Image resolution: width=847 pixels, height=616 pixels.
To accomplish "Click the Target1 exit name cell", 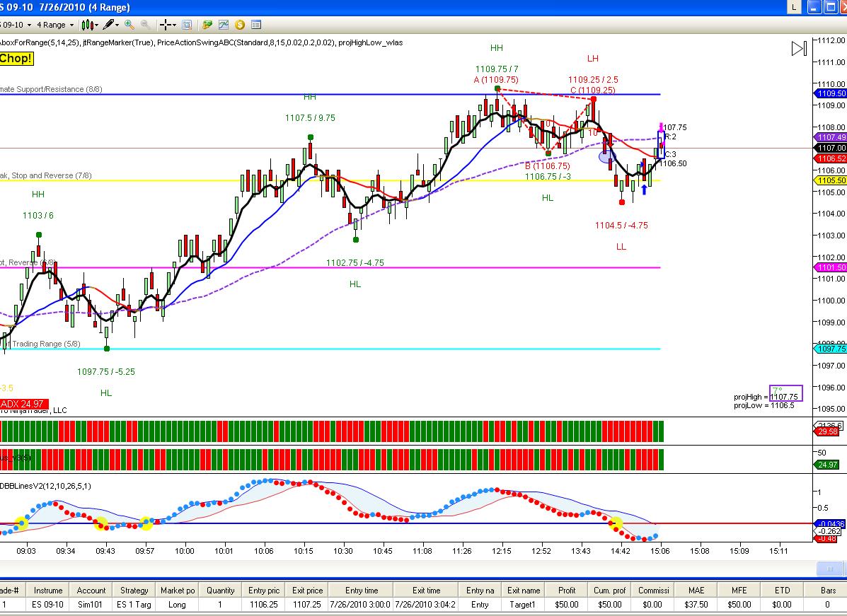I will click(524, 604).
